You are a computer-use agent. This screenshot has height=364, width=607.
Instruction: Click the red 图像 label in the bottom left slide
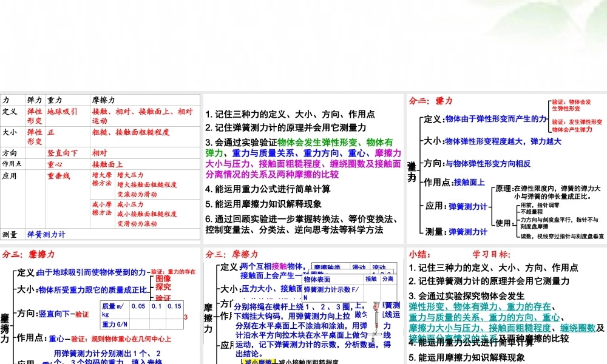pyautogui.click(x=163, y=278)
